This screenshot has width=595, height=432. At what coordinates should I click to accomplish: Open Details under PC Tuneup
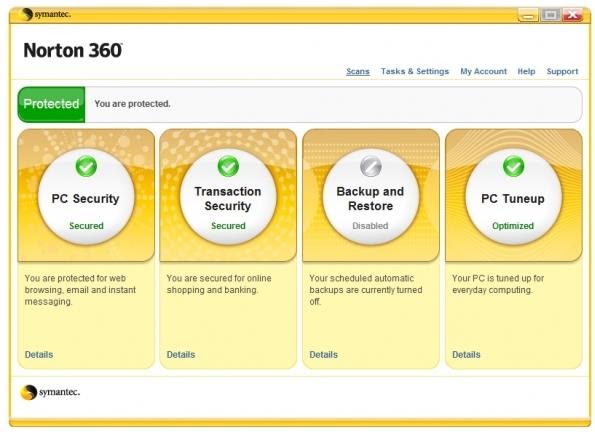(466, 355)
